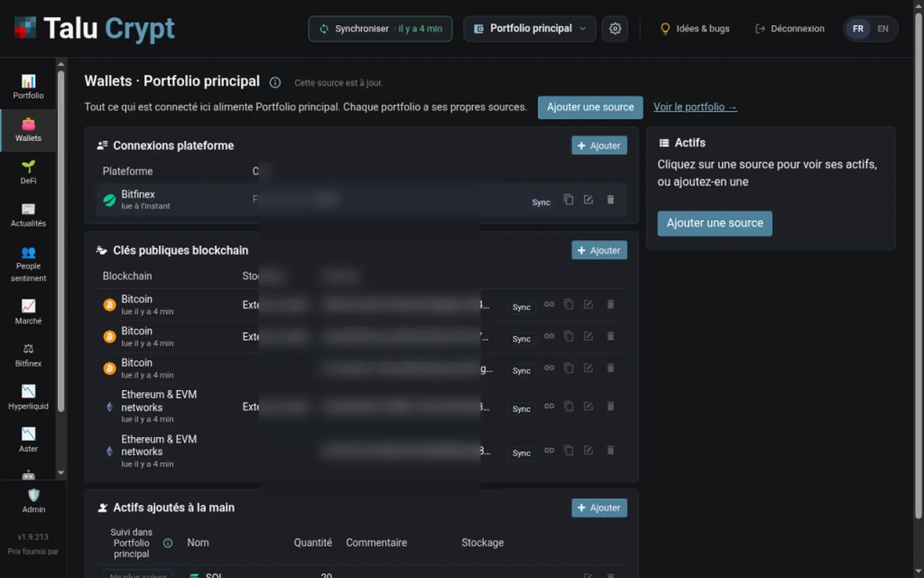The width and height of the screenshot is (924, 578).
Task: Delete the second Bitcoin key row
Action: pos(610,336)
